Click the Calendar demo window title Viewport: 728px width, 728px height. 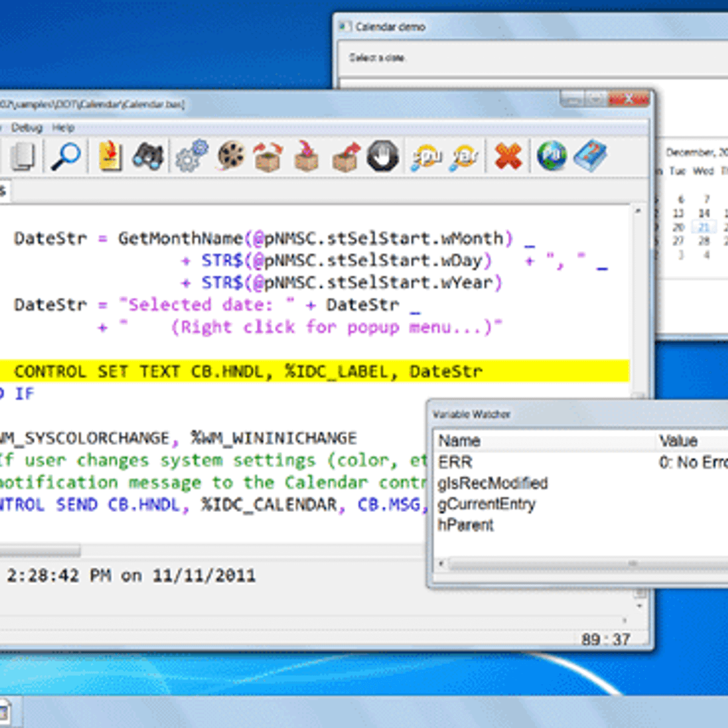[390, 27]
